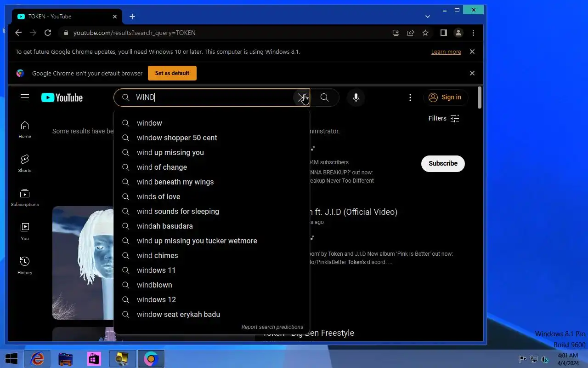Open the Windows Store taskbar icon
This screenshot has width=588, height=368.
(x=94, y=359)
